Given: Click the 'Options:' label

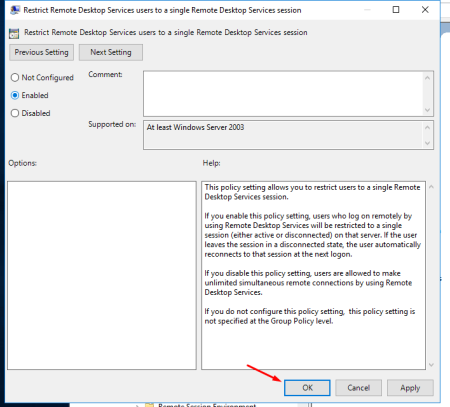Looking at the screenshot, I should 22,163.
